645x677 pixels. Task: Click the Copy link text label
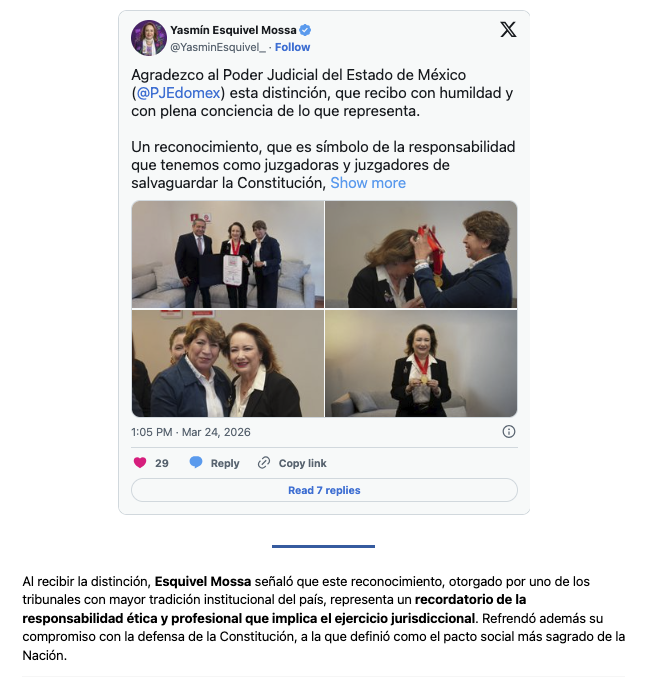pyautogui.click(x=303, y=463)
